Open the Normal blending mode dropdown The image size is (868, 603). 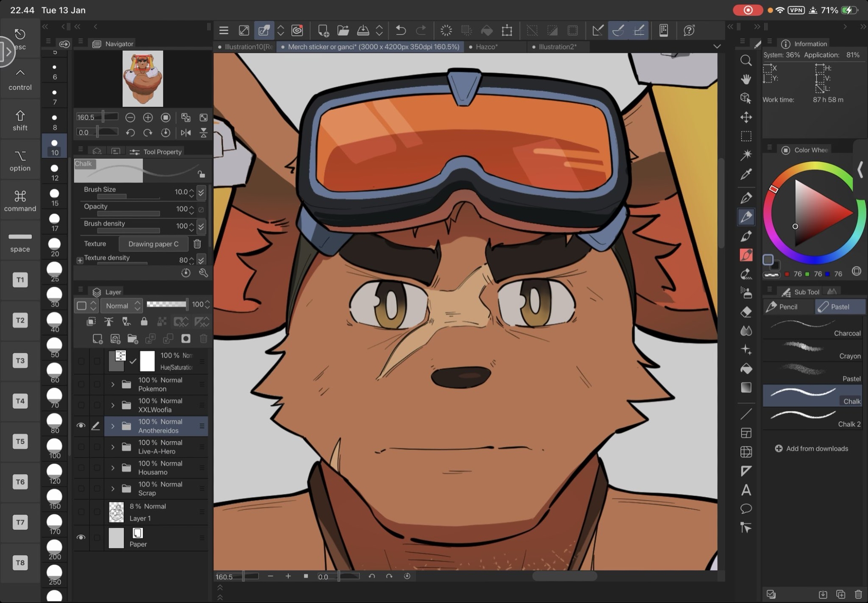(122, 306)
